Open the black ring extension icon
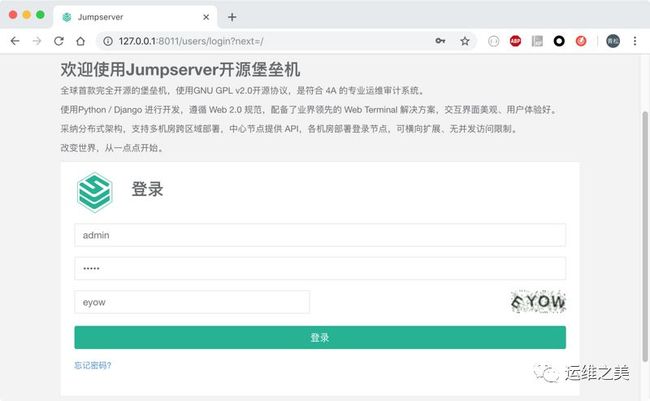 (x=559, y=41)
